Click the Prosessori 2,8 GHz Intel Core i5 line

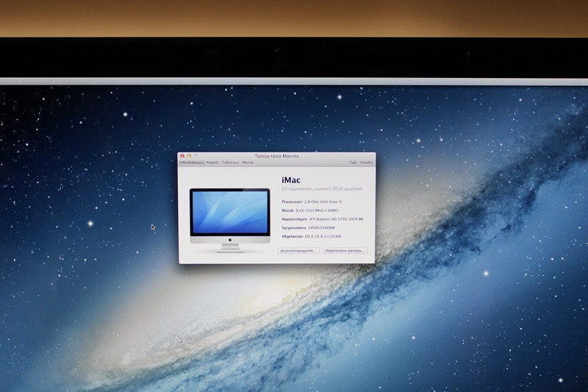(312, 202)
